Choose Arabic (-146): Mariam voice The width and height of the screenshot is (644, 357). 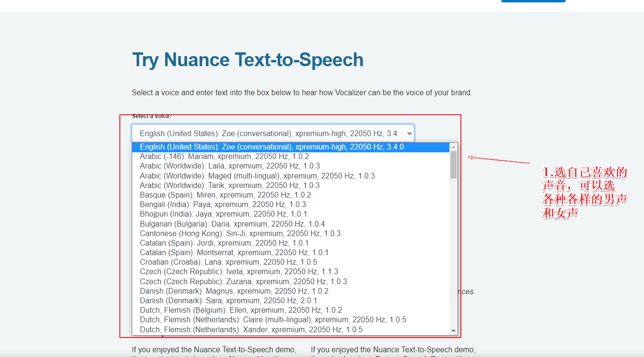[x=291, y=157]
